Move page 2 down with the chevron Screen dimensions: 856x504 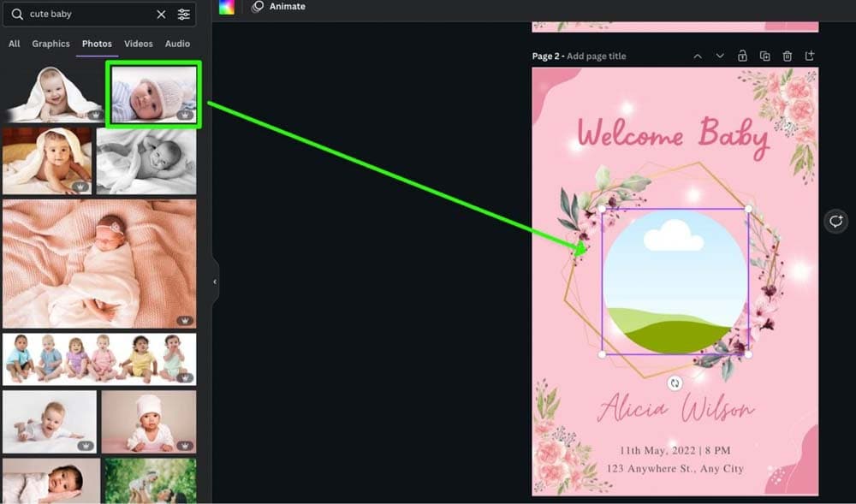tap(720, 56)
